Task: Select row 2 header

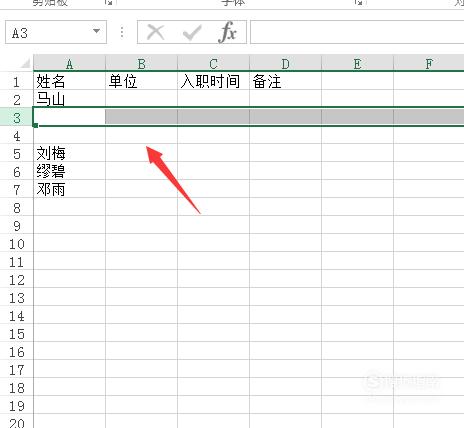Action: (17, 100)
